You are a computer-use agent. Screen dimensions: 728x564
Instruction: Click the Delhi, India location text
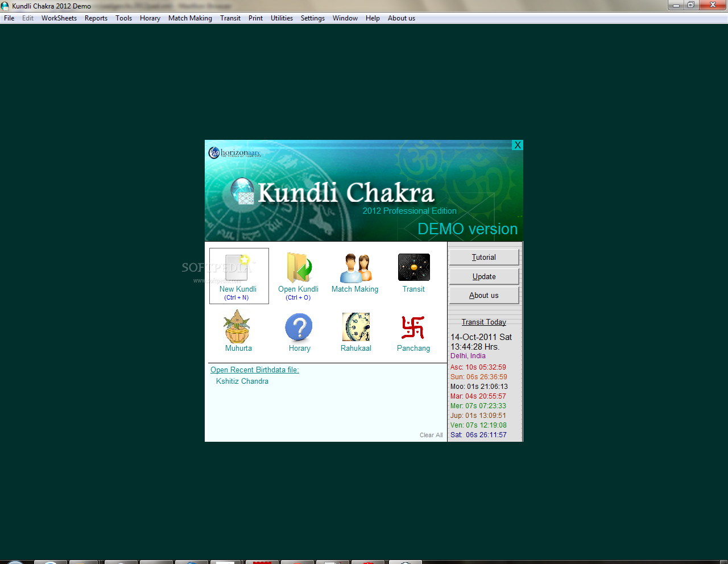468,356
